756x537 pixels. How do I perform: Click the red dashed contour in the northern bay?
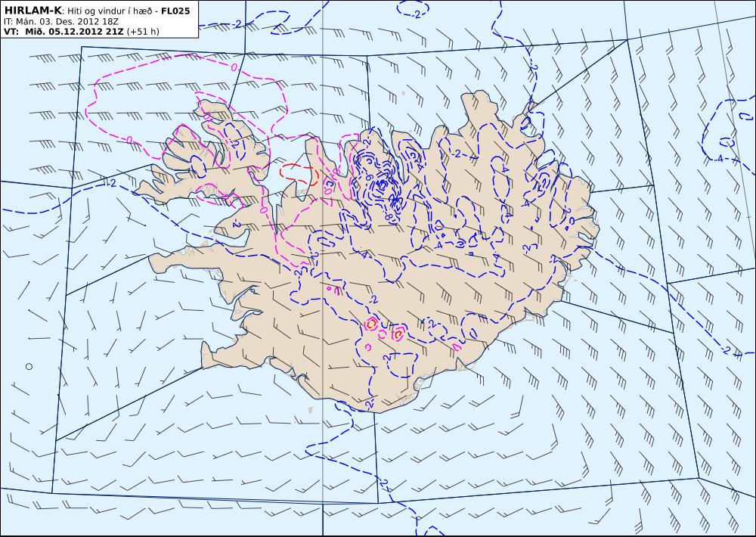click(x=299, y=175)
